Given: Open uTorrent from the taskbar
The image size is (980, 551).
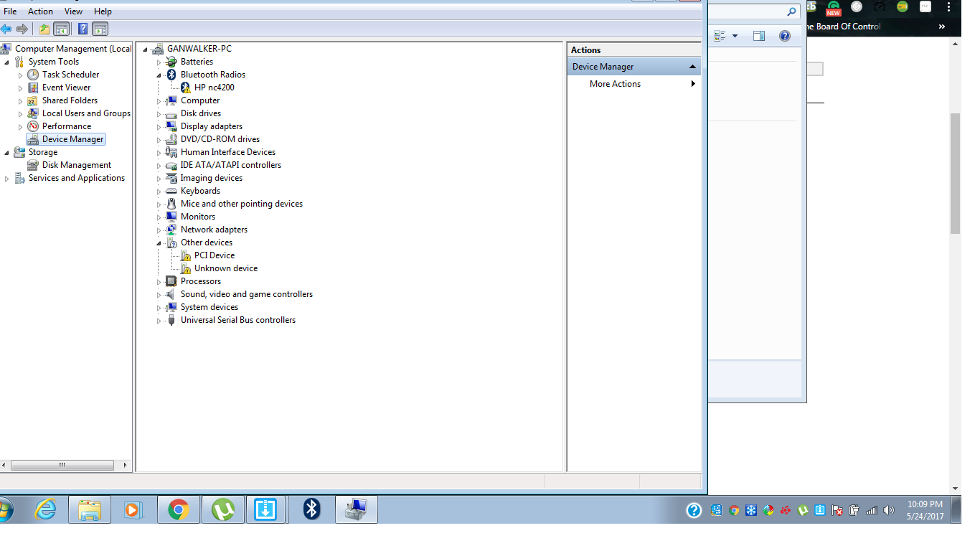Looking at the screenshot, I should click(223, 509).
